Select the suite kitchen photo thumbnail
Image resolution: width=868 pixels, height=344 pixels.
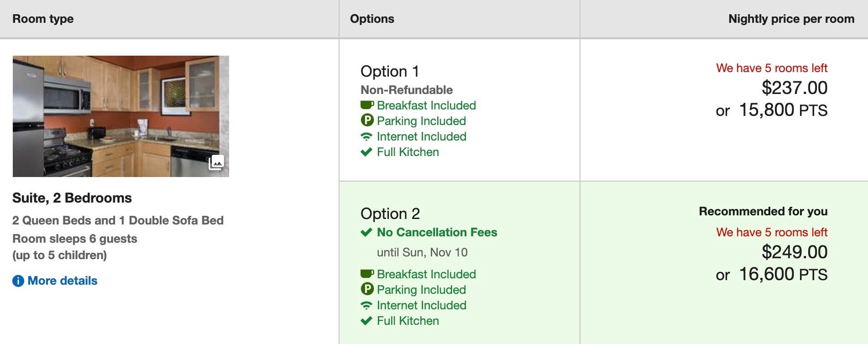121,116
